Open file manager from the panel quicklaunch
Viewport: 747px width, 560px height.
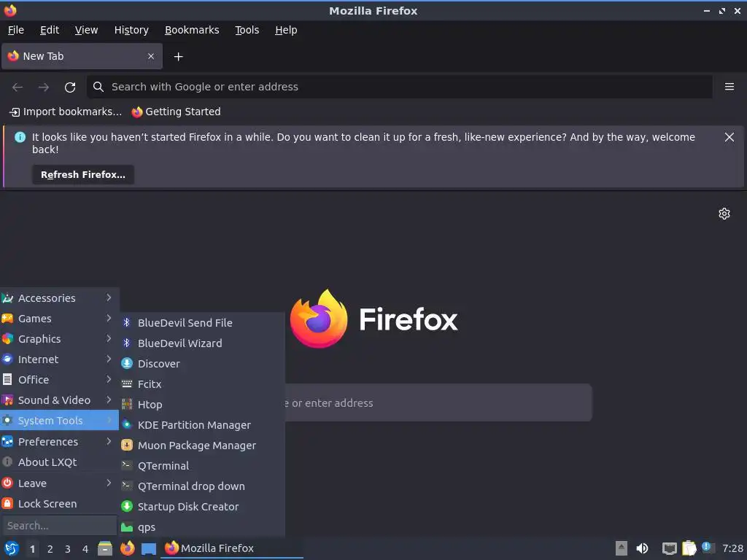click(x=105, y=548)
